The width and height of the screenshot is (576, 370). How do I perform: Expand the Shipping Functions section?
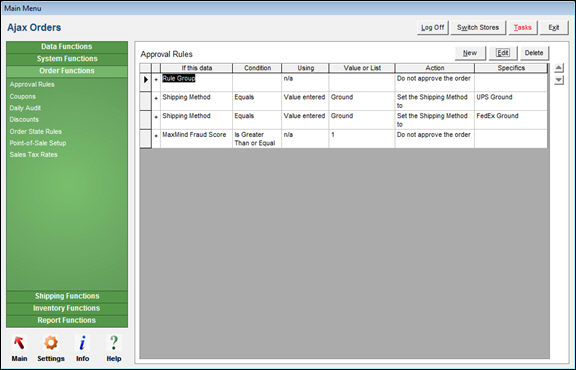click(x=67, y=296)
